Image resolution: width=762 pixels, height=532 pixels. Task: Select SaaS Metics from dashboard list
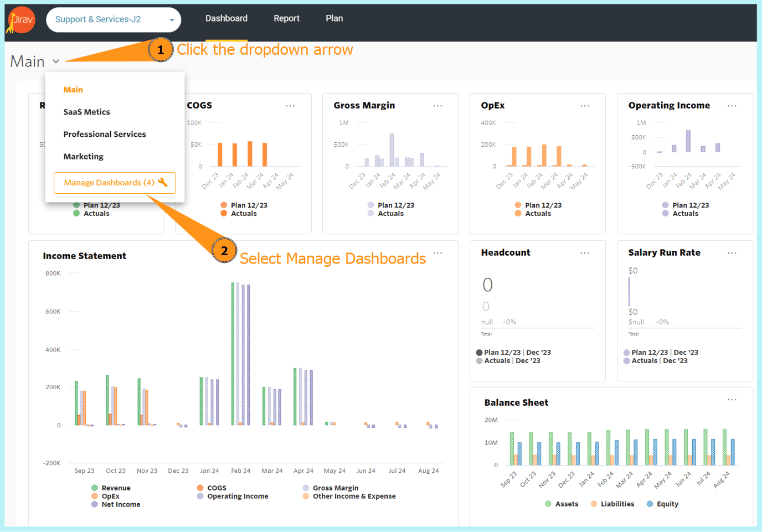click(86, 112)
